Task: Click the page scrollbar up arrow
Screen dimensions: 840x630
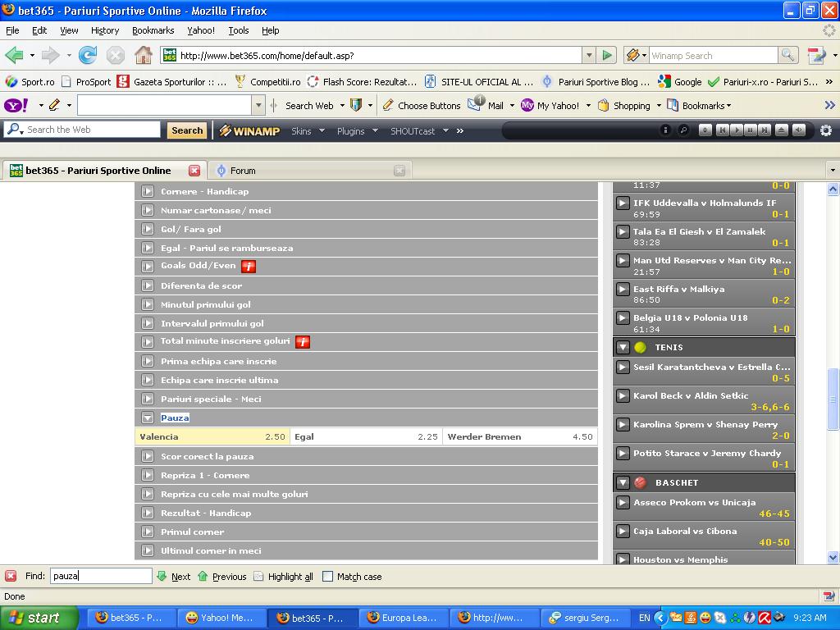Action: click(x=833, y=189)
